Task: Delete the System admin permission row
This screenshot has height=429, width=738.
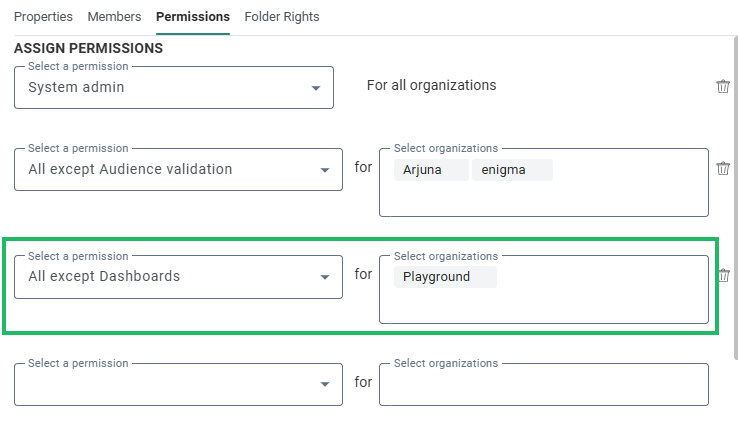Action: 723,86
